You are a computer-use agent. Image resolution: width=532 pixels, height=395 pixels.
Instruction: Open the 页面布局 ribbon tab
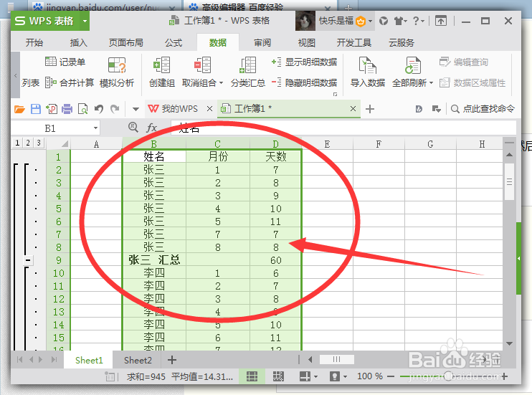[126, 43]
